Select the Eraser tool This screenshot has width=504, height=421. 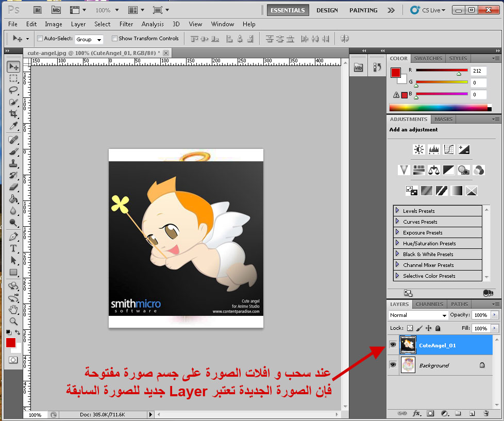point(13,187)
